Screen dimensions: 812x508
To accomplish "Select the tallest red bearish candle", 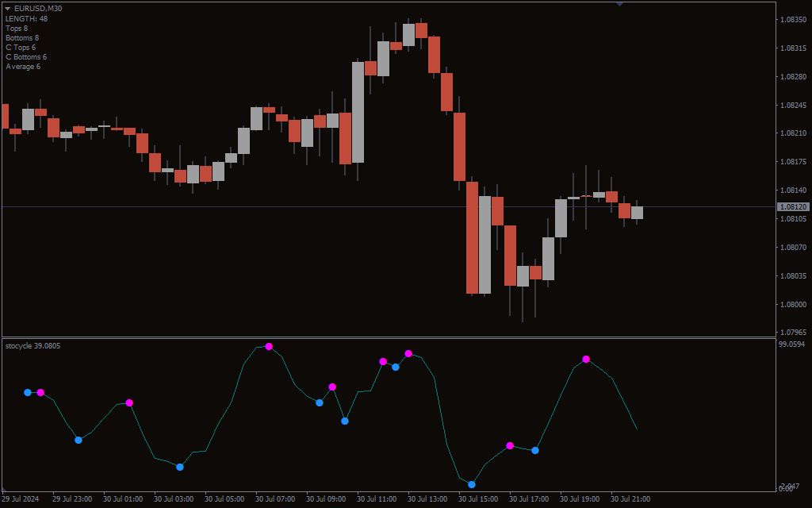I will (x=472, y=237).
